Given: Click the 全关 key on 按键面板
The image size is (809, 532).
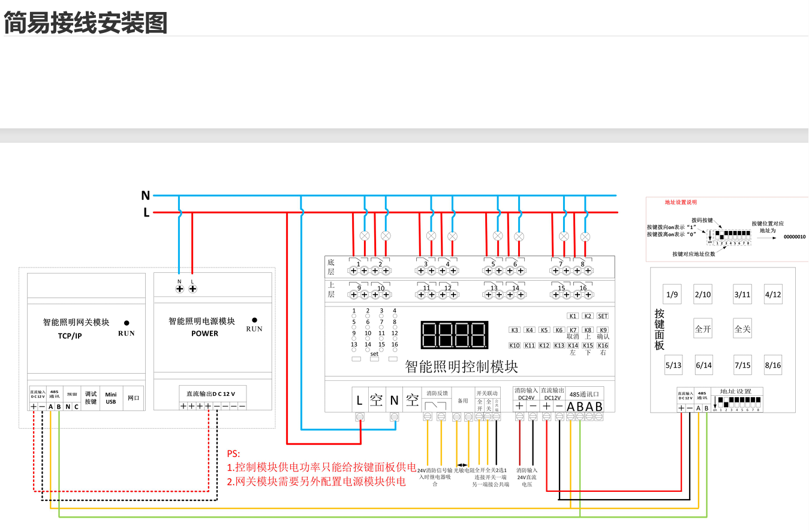Looking at the screenshot, I should coord(742,329).
